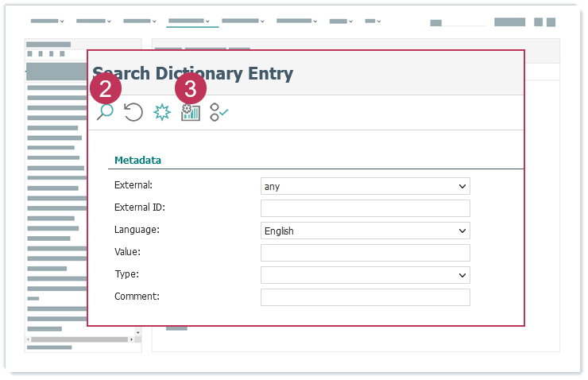588x380 pixels.
Task: Click the last square icon at top right
Action: 550,22
